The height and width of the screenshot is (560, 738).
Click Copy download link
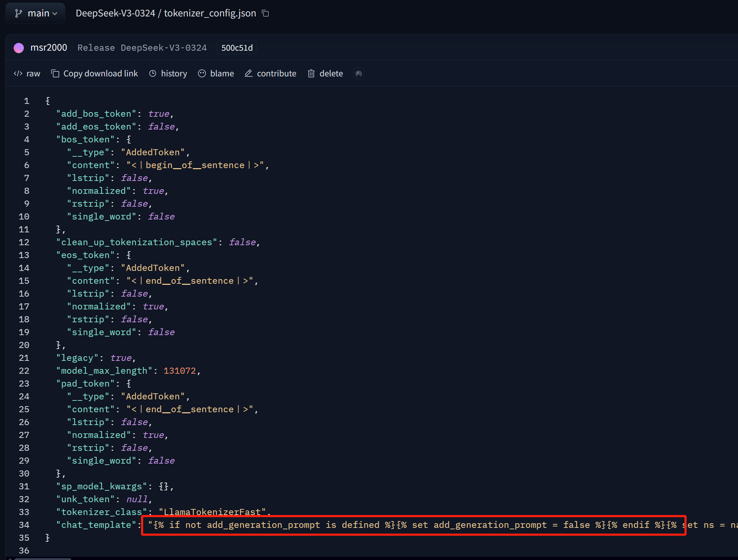pos(95,74)
